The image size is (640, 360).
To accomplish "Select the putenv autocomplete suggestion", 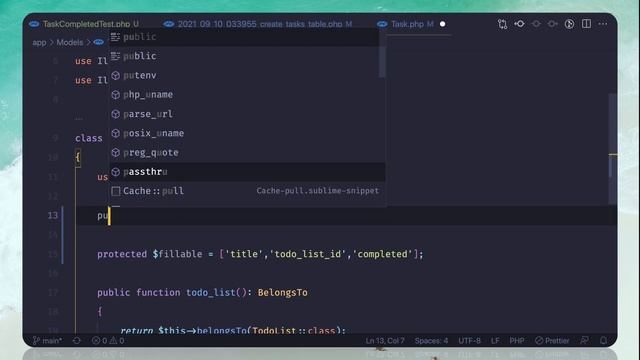I will [244, 75].
